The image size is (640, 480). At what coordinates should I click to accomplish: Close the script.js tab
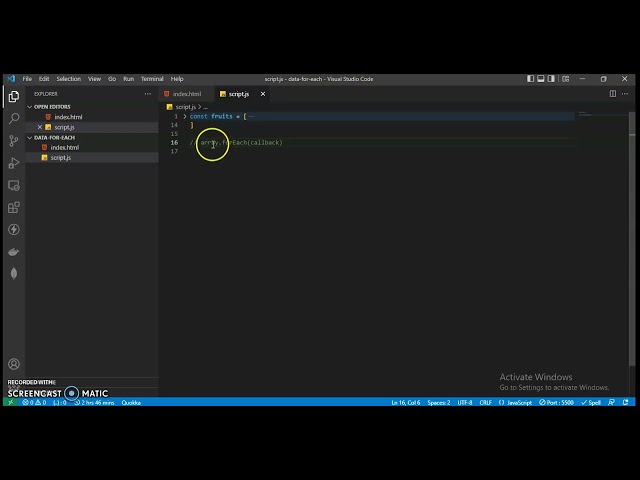pos(263,94)
